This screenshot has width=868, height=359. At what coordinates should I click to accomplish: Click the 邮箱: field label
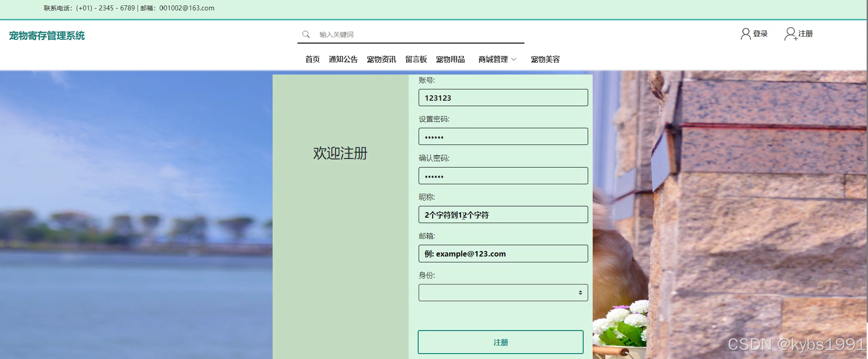coord(427,236)
